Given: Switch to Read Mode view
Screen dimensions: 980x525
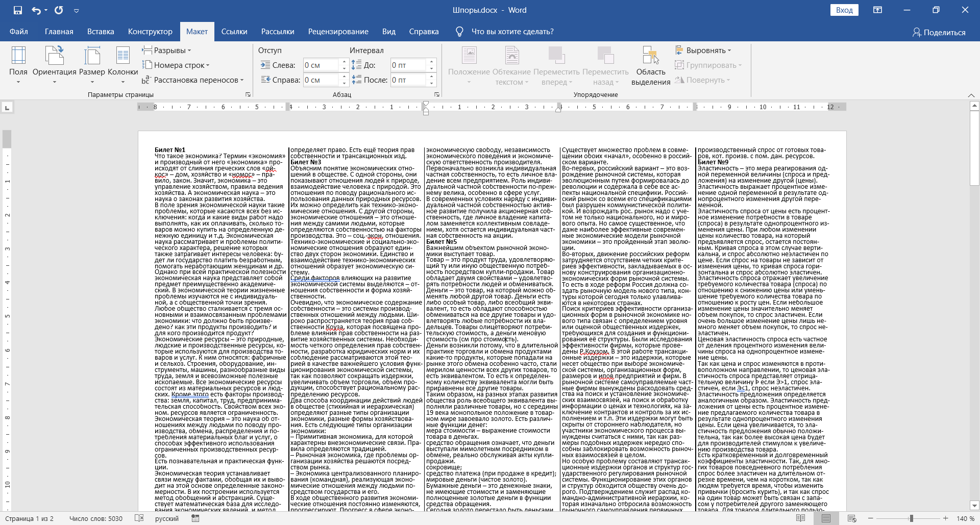Looking at the screenshot, I should [x=801, y=518].
